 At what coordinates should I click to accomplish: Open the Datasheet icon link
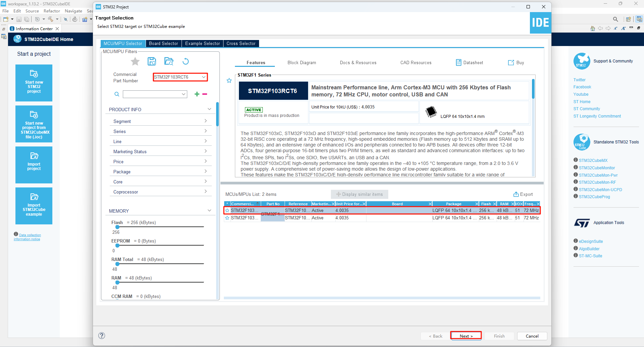pyautogui.click(x=458, y=62)
